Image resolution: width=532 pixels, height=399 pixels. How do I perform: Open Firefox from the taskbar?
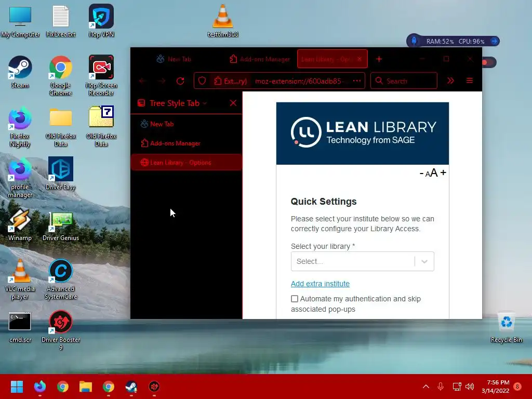(40, 387)
